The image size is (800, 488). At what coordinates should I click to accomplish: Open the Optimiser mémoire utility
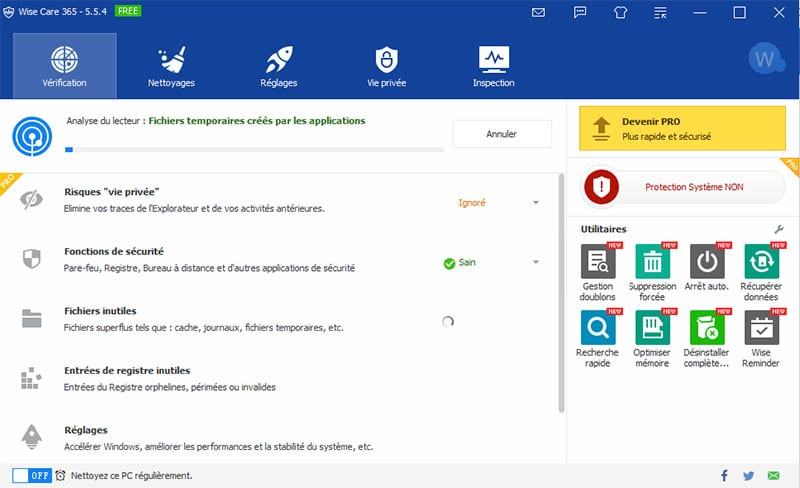[653, 338]
